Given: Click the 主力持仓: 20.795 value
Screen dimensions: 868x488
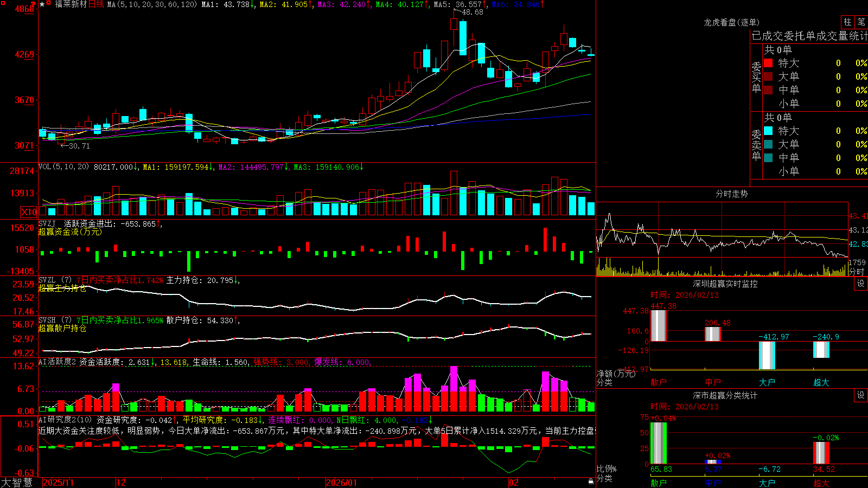Looking at the screenshot, I should click(x=200, y=280).
